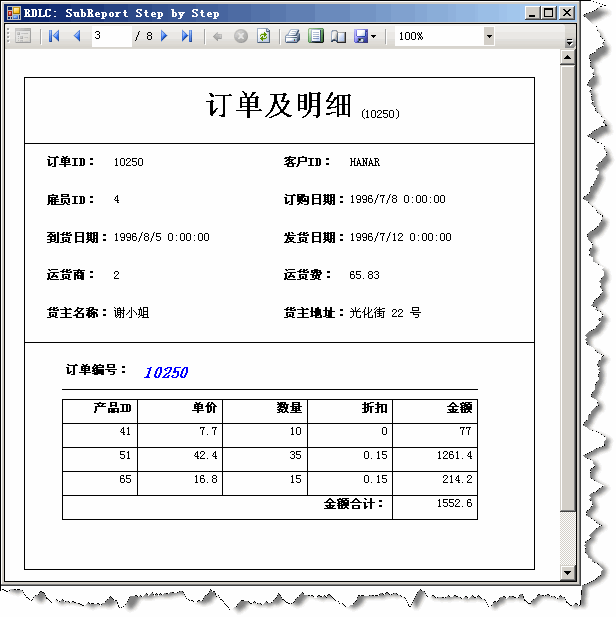Click ship date 1996/7/12 0:00:00
Screen dimensions: 616x617
coord(401,237)
